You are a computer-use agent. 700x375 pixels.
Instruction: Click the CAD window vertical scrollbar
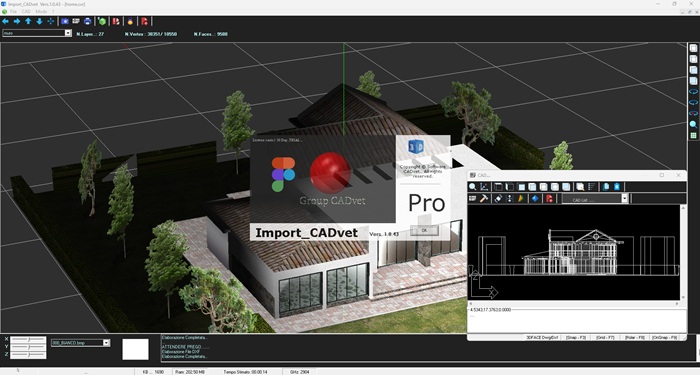(683, 252)
